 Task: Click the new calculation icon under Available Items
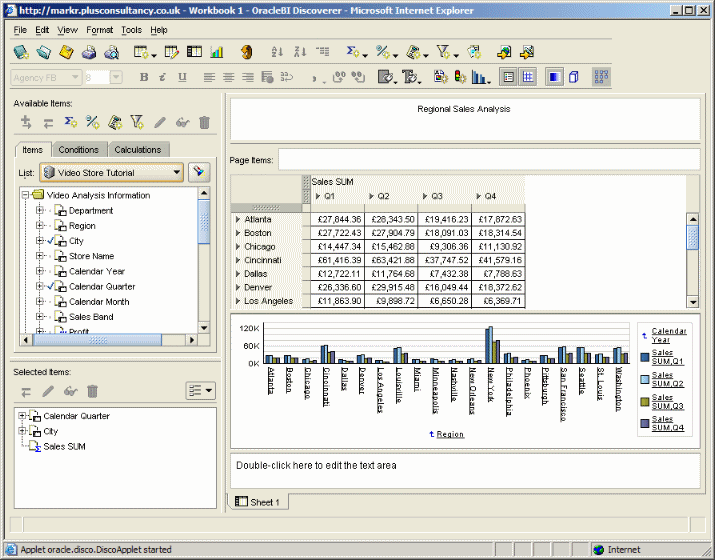(71, 122)
